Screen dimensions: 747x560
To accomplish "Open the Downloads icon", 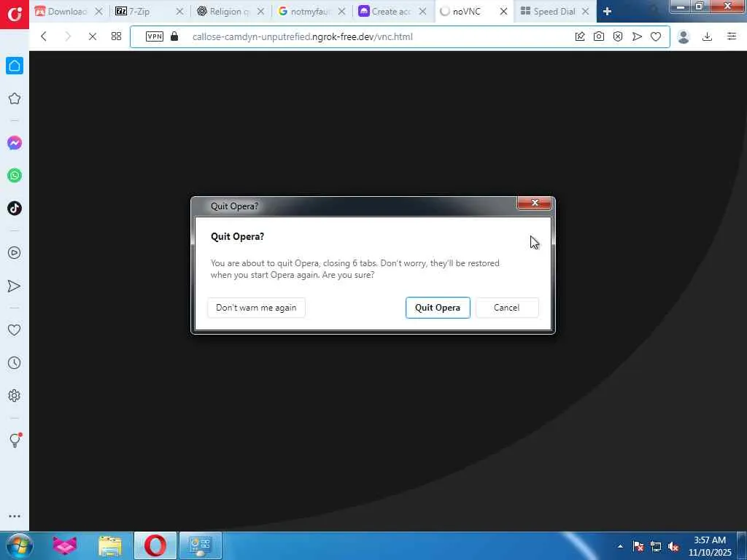I will click(x=708, y=36).
